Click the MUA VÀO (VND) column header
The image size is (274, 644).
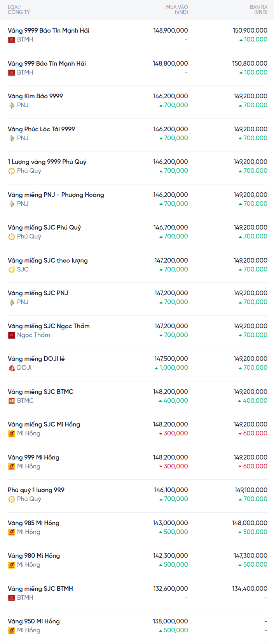(177, 10)
